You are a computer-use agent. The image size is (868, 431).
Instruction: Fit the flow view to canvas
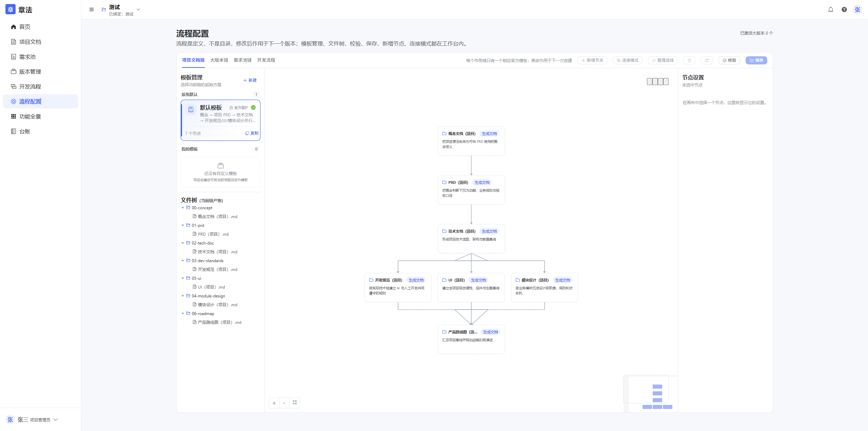click(295, 403)
